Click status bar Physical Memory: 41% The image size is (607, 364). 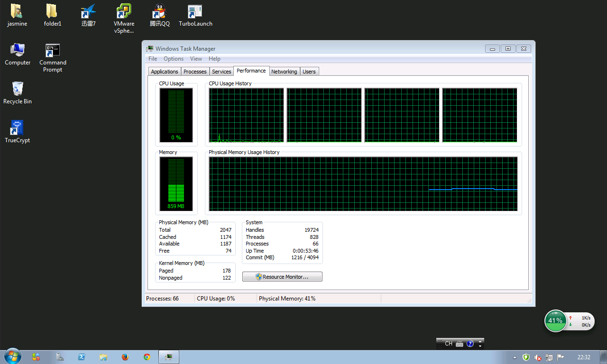click(x=287, y=299)
